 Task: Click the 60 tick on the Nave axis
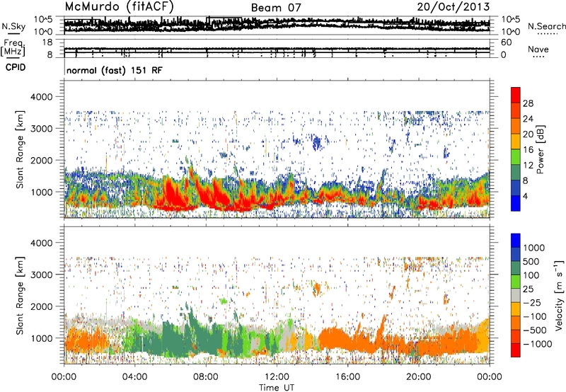pyautogui.click(x=506, y=42)
